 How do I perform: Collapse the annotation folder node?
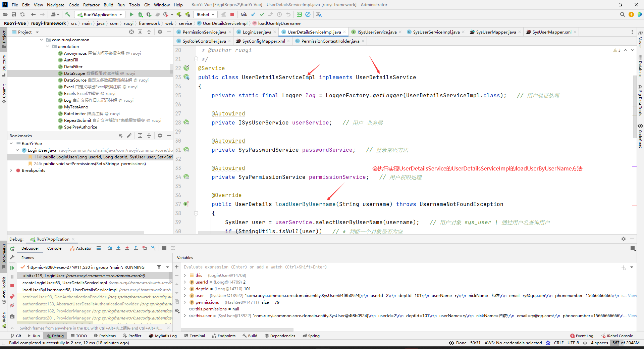click(x=48, y=46)
